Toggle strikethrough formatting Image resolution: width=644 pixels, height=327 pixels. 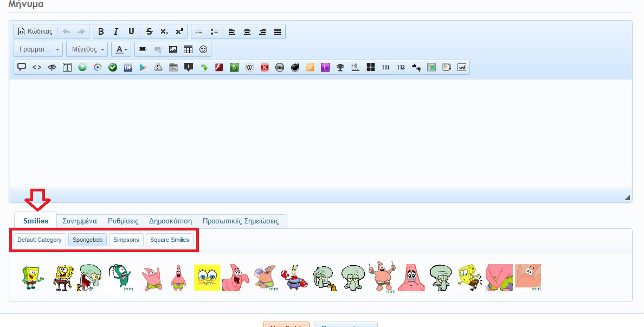tap(149, 31)
